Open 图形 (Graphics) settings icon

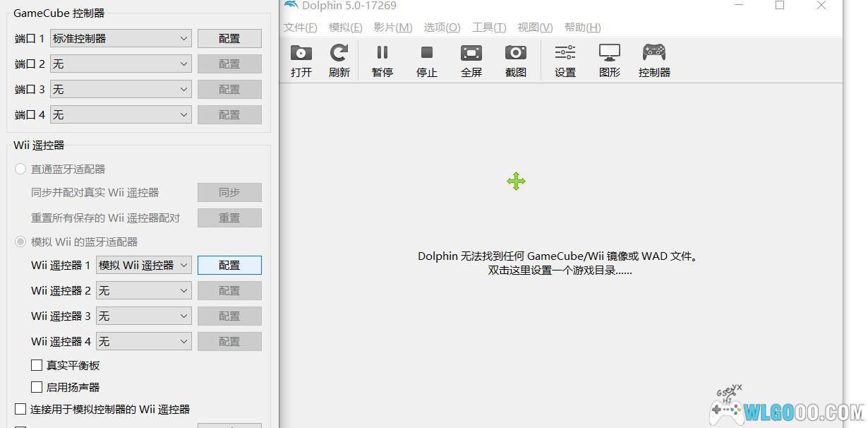(610, 60)
